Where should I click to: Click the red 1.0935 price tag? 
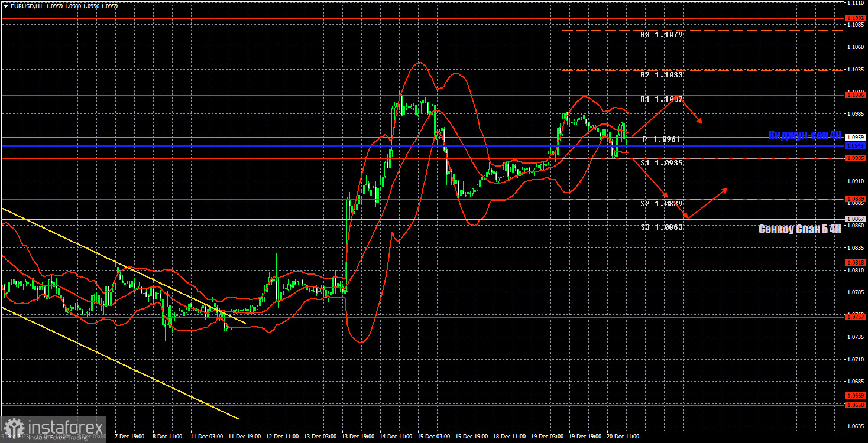click(856, 158)
